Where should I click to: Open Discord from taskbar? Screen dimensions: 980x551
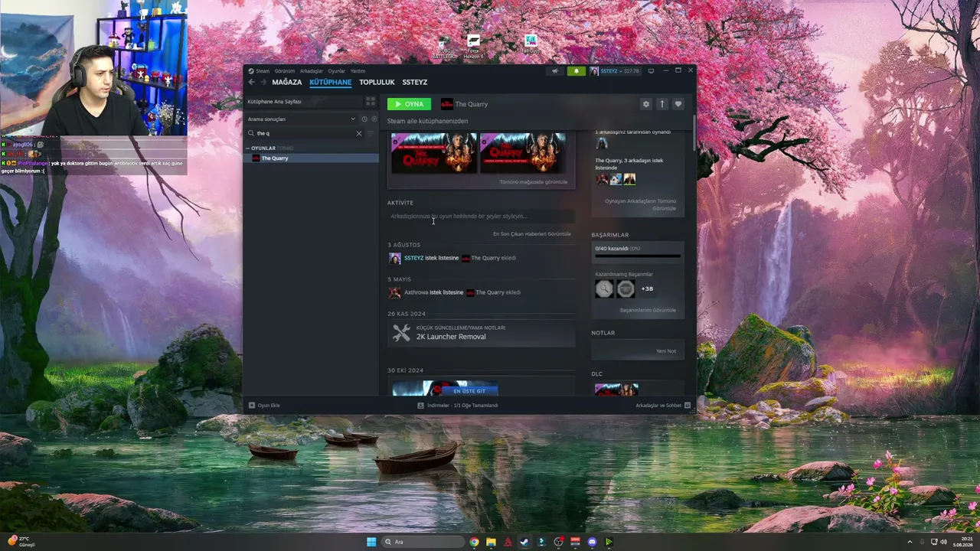(592, 542)
